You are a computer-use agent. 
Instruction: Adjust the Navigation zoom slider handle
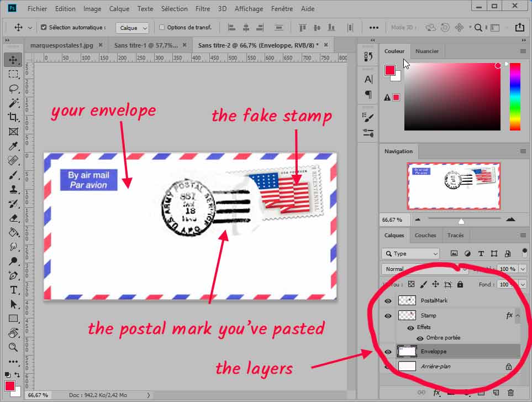[x=461, y=221]
